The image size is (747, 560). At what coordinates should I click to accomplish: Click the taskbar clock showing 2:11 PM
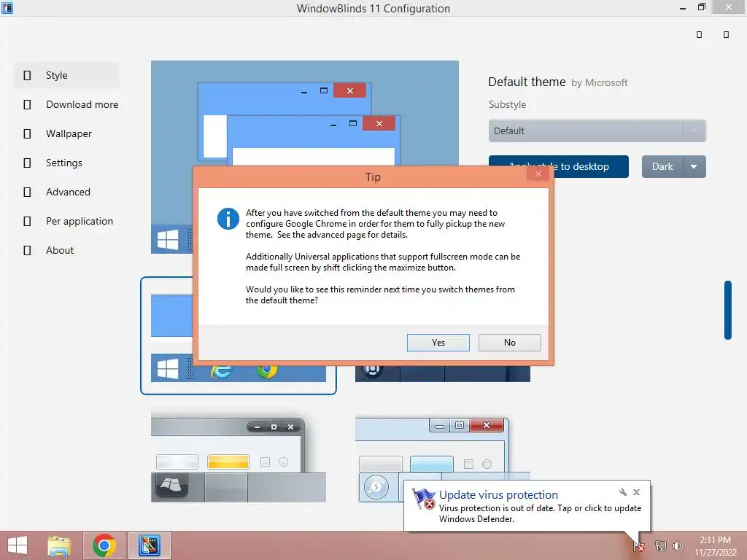click(715, 545)
